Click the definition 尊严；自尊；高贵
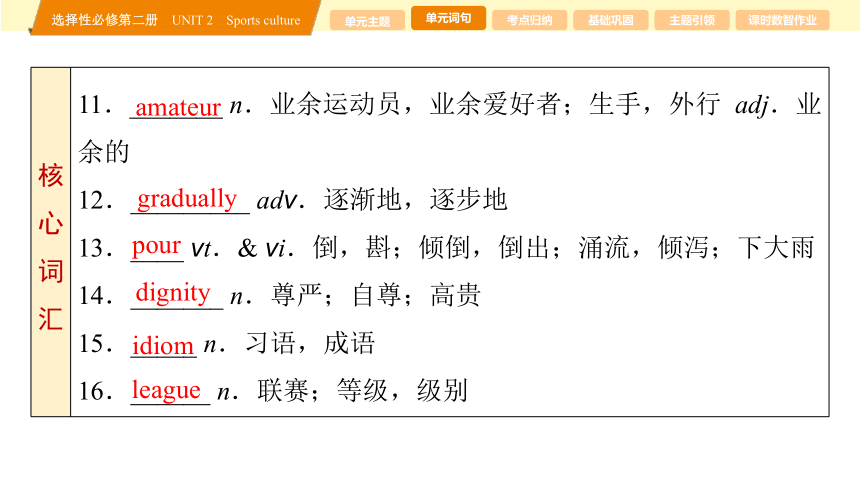The width and height of the screenshot is (860, 484). click(x=376, y=295)
